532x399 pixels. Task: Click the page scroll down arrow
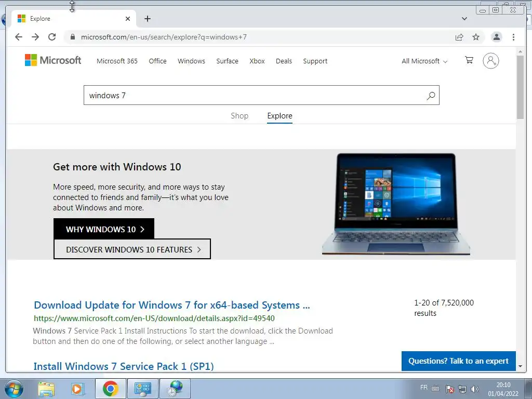520,366
